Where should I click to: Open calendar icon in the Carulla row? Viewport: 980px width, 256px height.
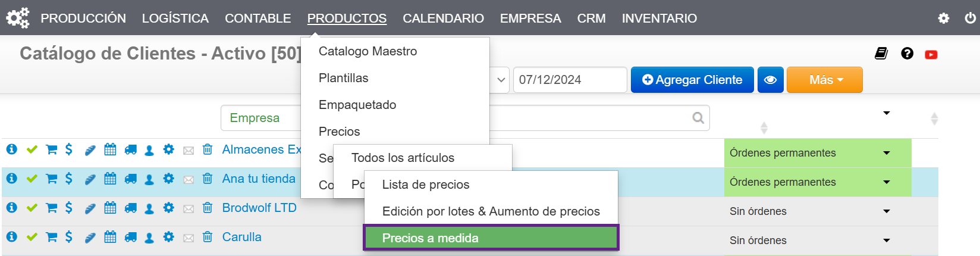110,237
